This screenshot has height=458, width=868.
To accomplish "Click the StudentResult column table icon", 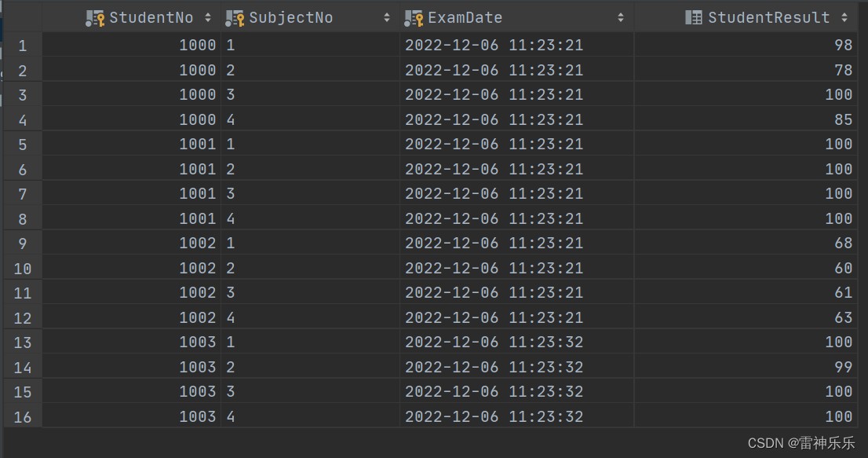I will (694, 17).
